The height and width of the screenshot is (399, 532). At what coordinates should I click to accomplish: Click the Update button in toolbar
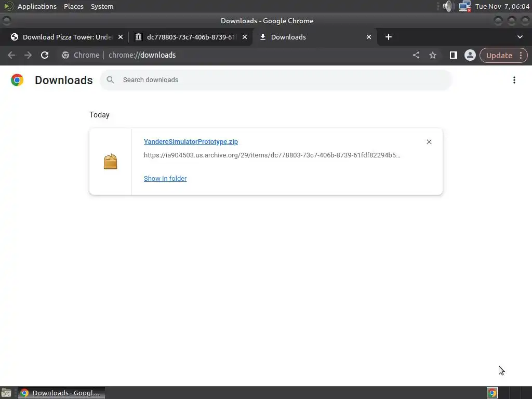pos(499,55)
